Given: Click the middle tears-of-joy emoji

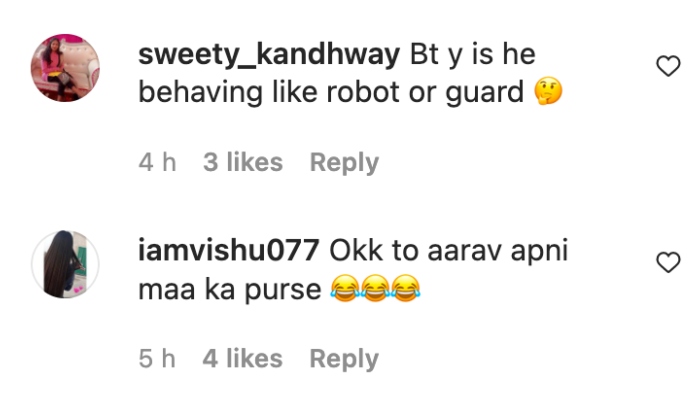Looking at the screenshot, I should coord(375,288).
